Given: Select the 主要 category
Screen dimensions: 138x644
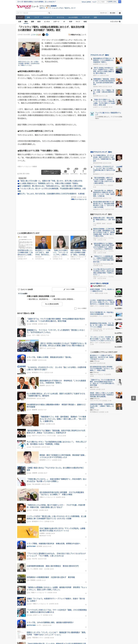Looking at the screenshot, I should (x=20, y=21).
